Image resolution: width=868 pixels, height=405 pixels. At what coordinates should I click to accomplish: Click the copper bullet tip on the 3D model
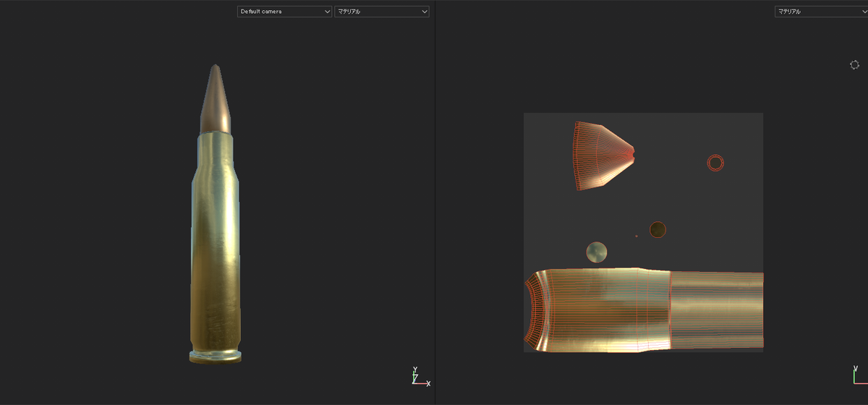point(215,99)
